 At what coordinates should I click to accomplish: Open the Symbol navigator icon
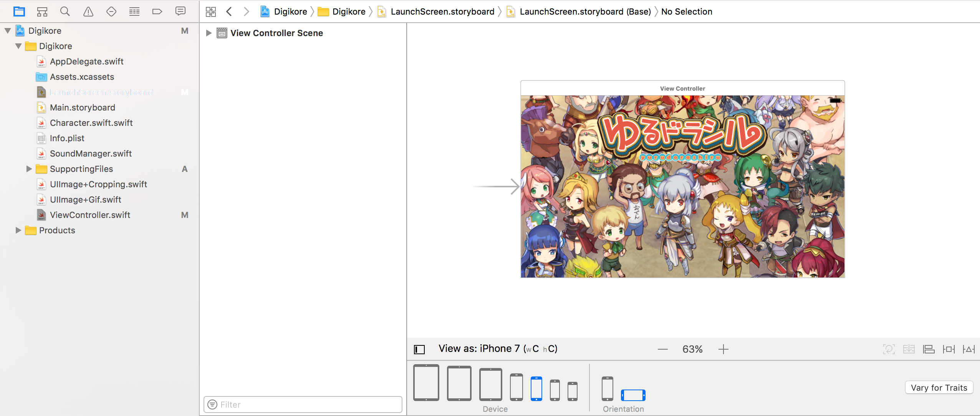(x=42, y=12)
